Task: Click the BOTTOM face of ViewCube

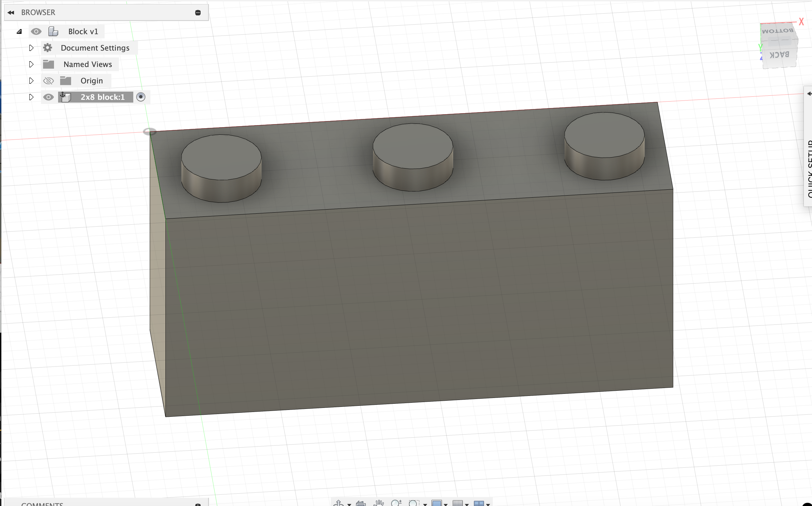Action: click(777, 31)
